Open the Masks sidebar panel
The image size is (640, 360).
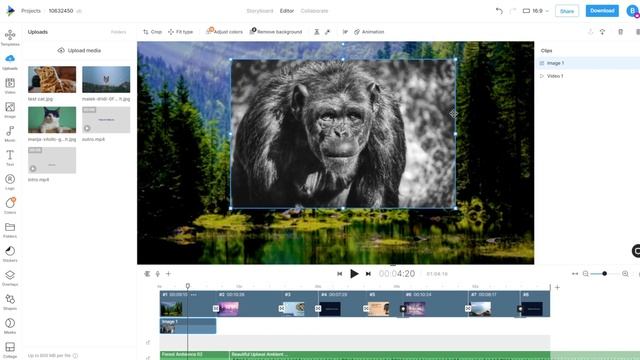click(10, 326)
